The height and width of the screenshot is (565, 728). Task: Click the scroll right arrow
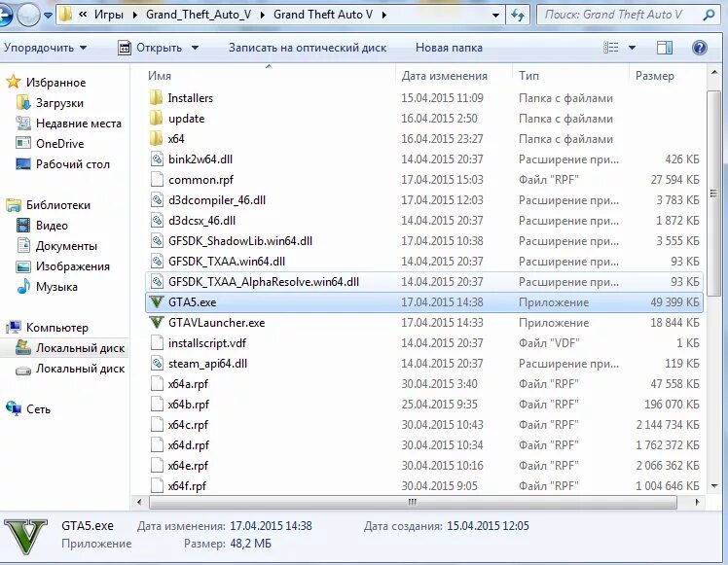[x=697, y=502]
